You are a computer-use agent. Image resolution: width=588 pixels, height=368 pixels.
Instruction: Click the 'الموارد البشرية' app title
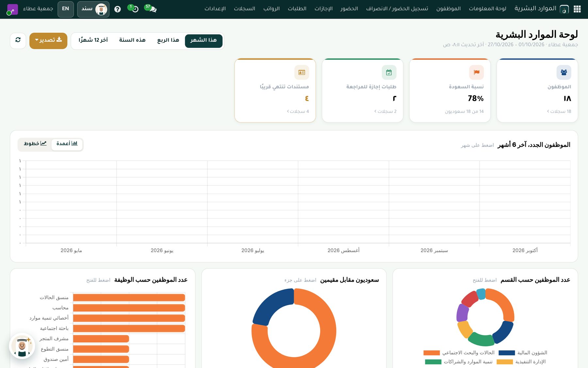click(535, 9)
